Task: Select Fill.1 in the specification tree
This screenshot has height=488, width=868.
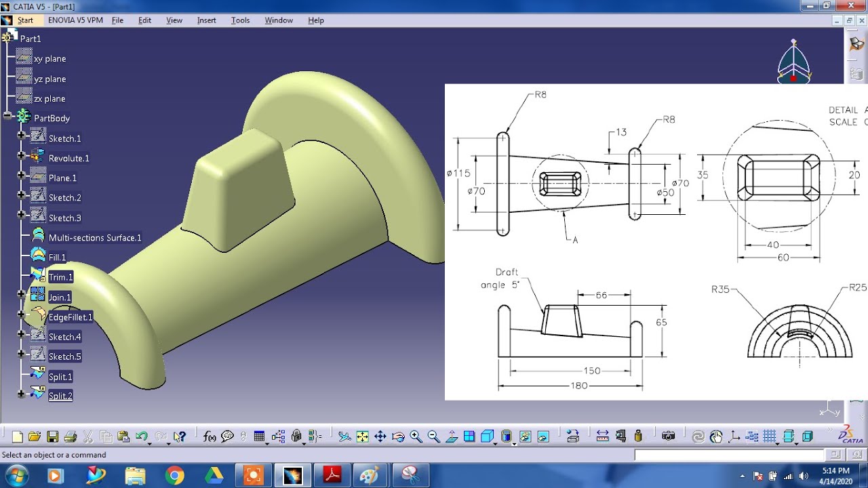Action: [57, 258]
